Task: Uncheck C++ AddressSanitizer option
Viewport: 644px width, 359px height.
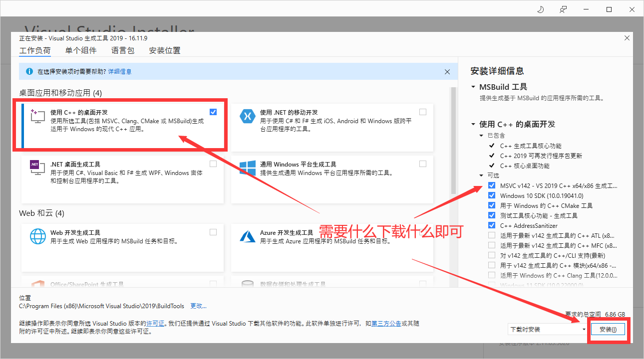Action: click(x=492, y=225)
